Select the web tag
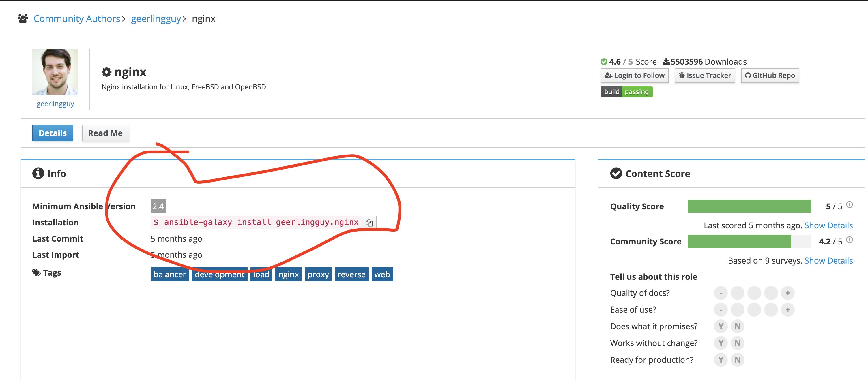Viewport: 868px width, 380px height. point(382,274)
